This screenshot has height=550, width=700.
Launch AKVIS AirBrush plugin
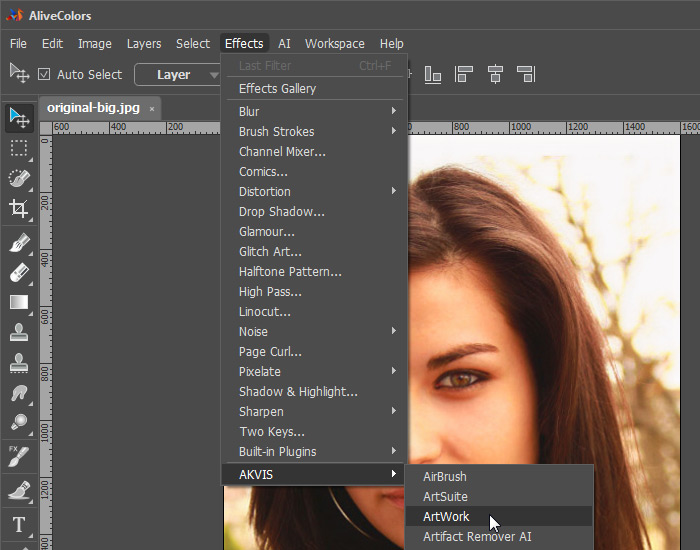click(x=499, y=476)
